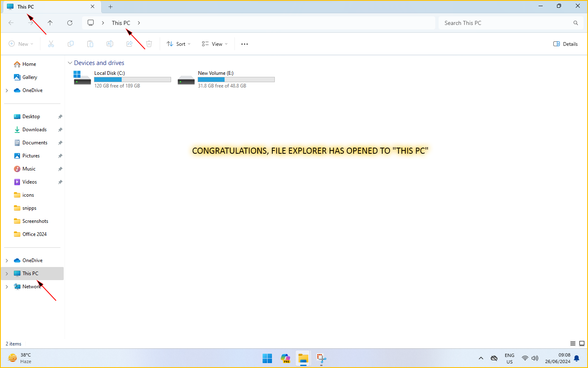This screenshot has width=588, height=368.
Task: Expand the Network tree node
Action: (x=7, y=287)
